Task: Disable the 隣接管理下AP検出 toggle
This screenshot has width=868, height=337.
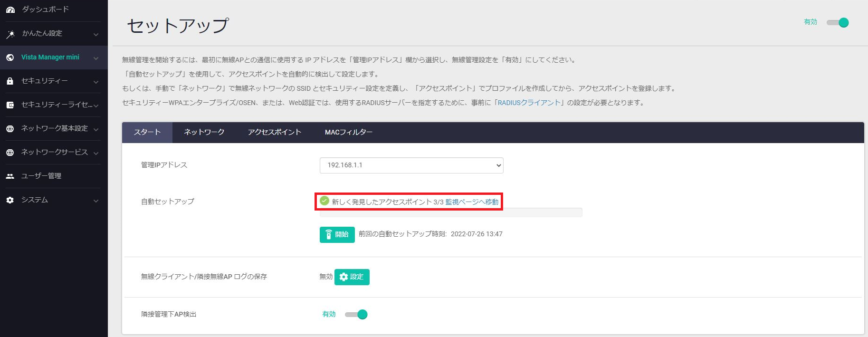Action: coord(356,314)
